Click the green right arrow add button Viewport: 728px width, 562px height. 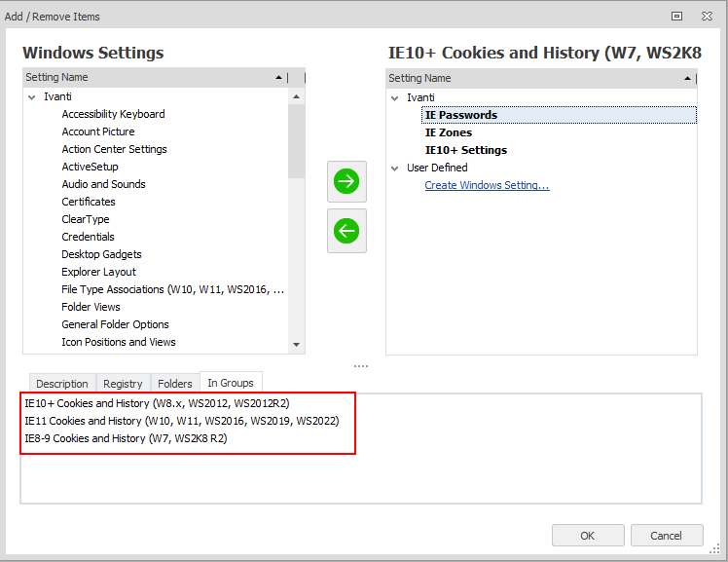coord(346,182)
